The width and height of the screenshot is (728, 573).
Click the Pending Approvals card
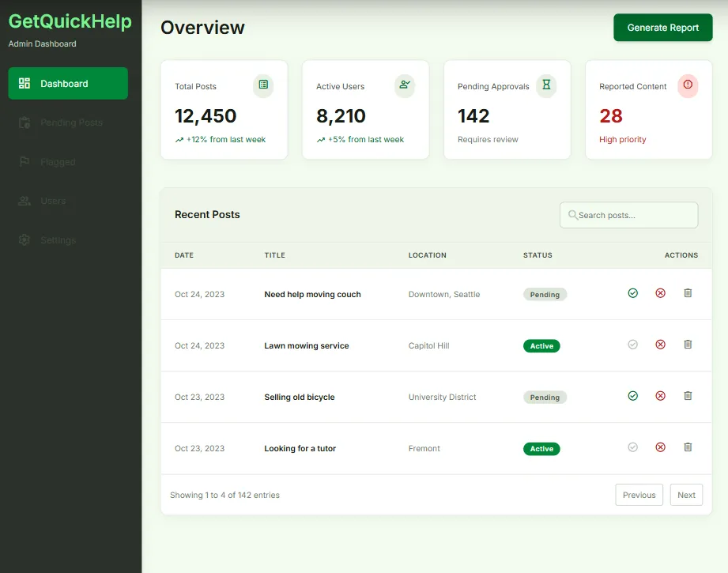click(507, 110)
